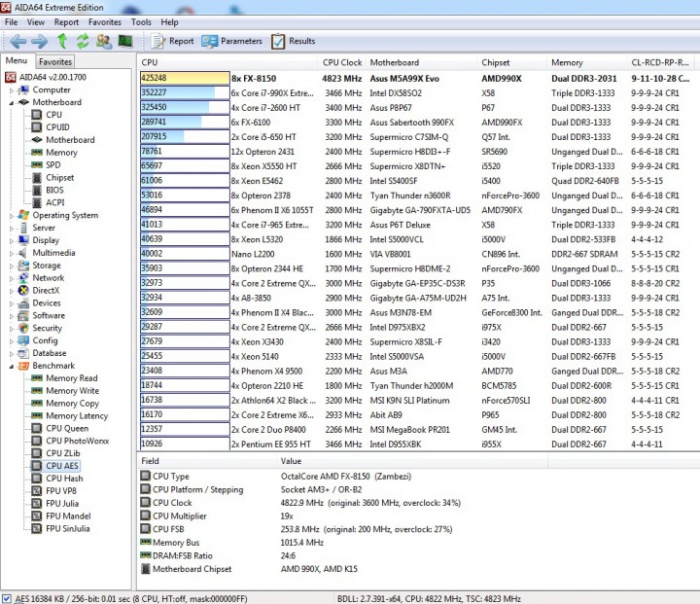Toggle the status bar checkbox next to AES
700x604 pixels.
coord(7,598)
